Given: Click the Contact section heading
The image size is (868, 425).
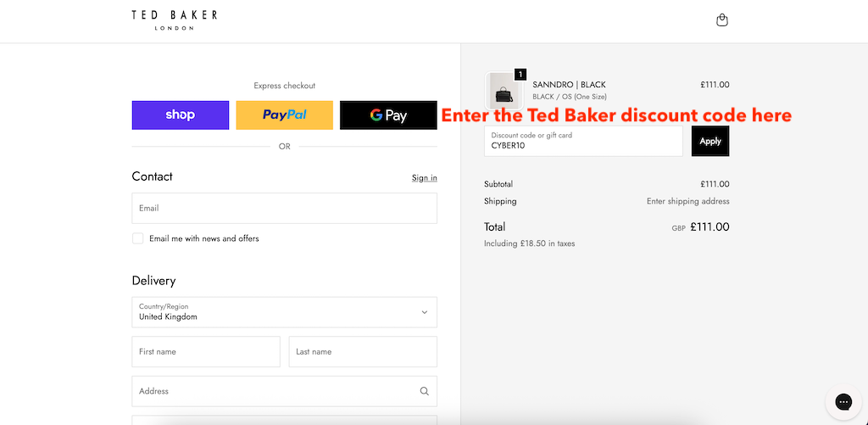Looking at the screenshot, I should coord(153,176).
